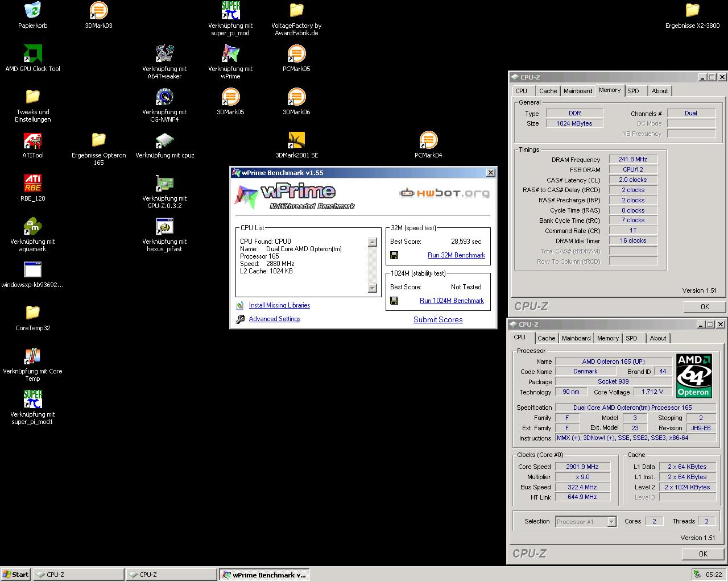Click Run 1024M Benchmark link
Screen dimensions: 728x582
(452, 301)
